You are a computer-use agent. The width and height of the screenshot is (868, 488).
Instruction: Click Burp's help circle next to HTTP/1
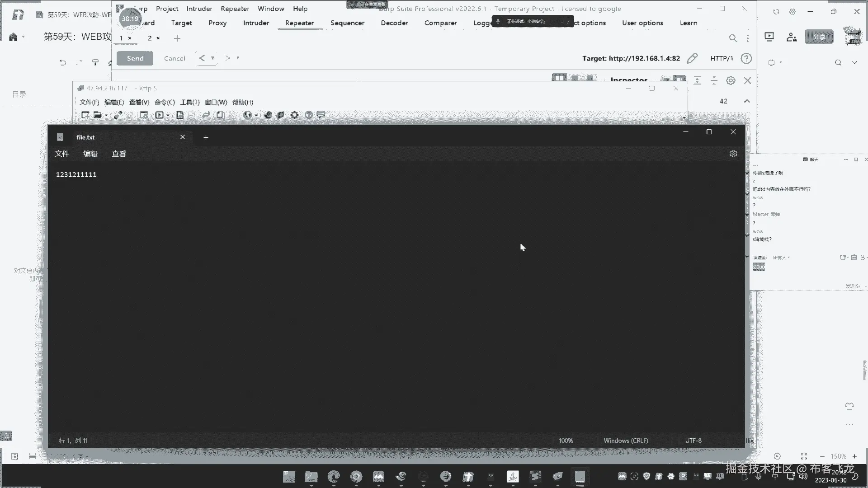pos(746,58)
